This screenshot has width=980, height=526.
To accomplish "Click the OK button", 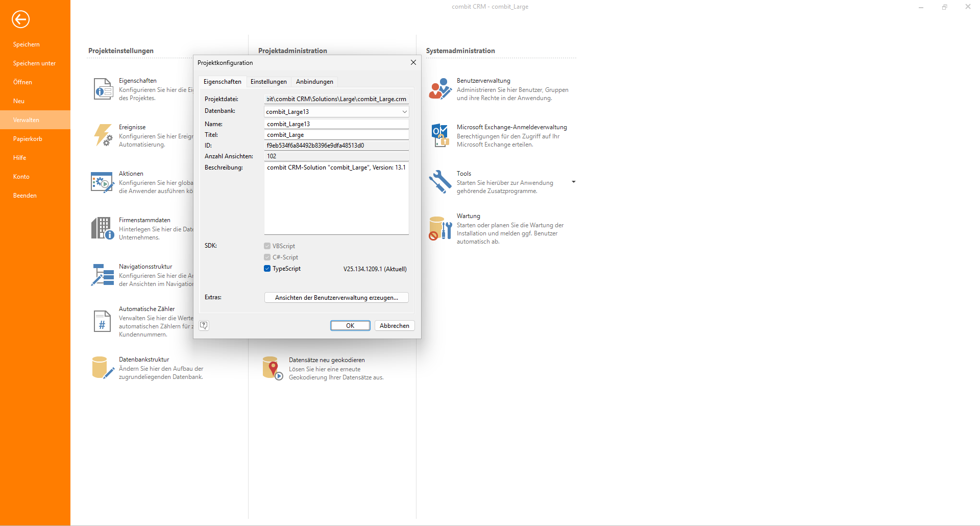I will [350, 326].
